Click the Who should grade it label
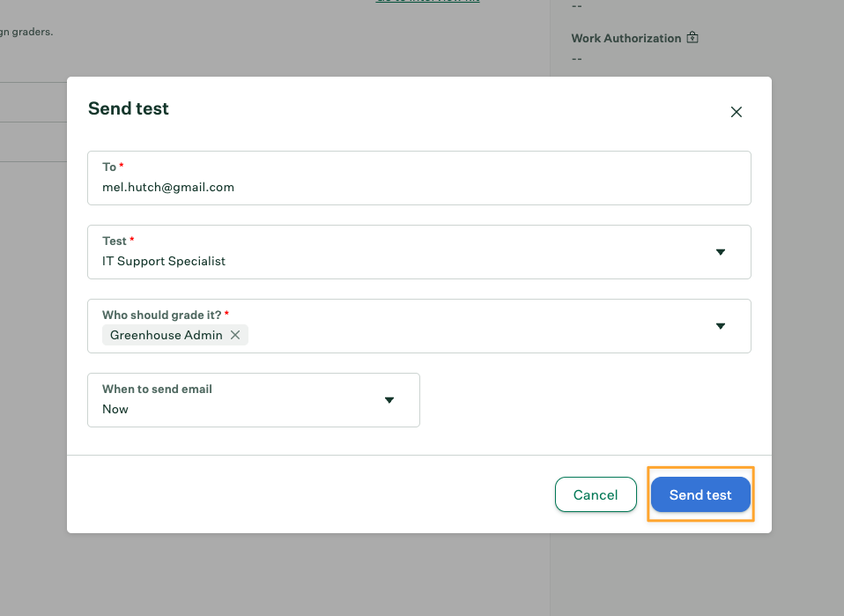Viewport: 844px width, 616px height. coord(162,315)
